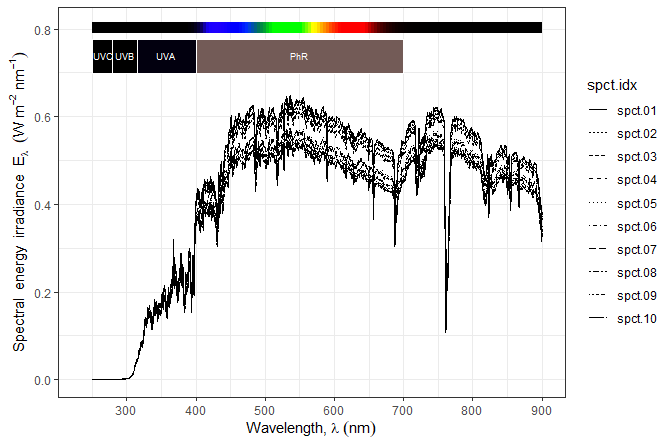Select the brown PhR waveband bar
Viewport: 672px width, 447px height.
299,57
